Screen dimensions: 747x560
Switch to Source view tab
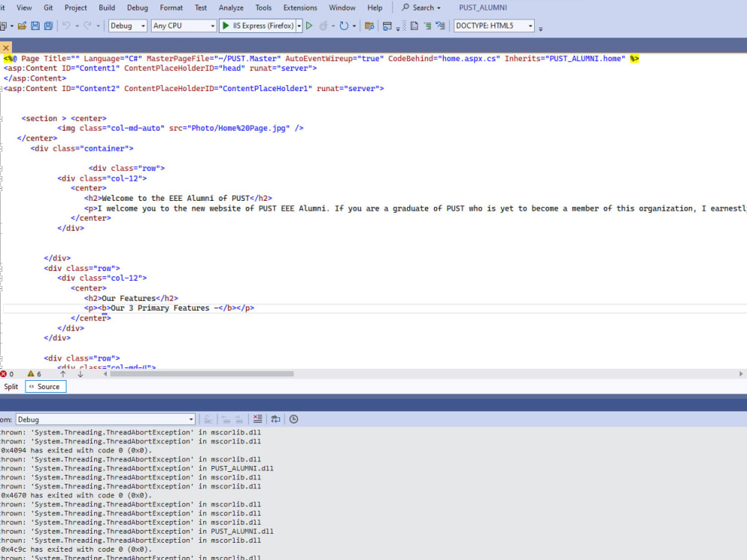pyautogui.click(x=46, y=387)
